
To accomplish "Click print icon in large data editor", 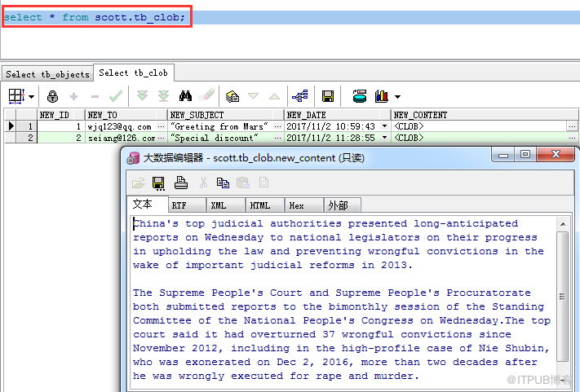I will coord(181,183).
